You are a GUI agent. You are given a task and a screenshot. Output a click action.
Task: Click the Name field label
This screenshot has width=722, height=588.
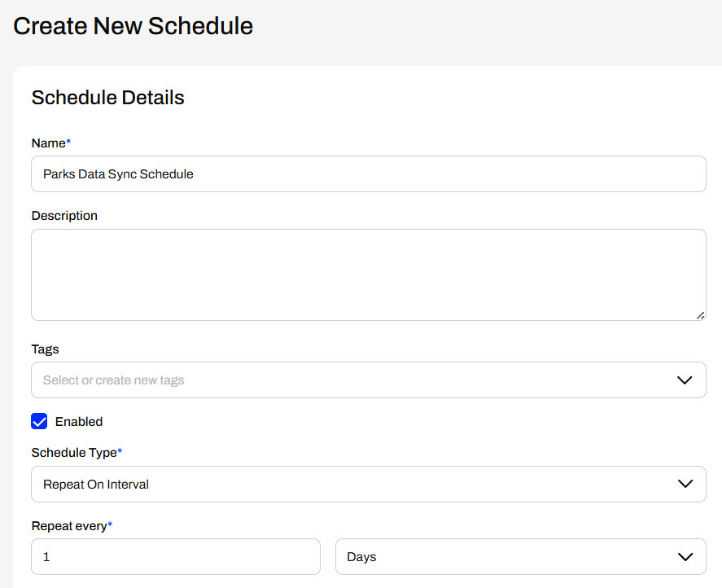tap(48, 143)
